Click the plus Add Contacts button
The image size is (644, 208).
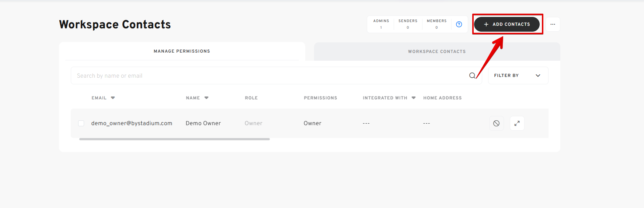pos(507,24)
